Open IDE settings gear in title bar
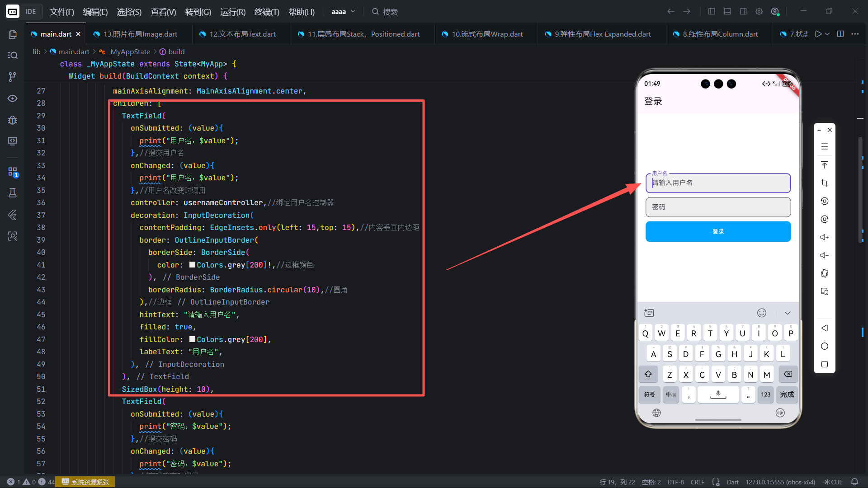Screen dimensions: 868x488 [x=759, y=12]
